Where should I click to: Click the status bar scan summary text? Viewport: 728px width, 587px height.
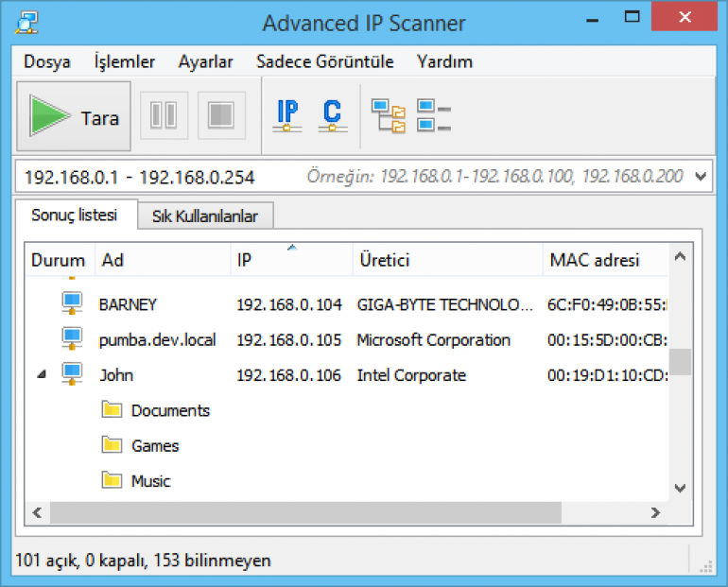click(x=143, y=561)
